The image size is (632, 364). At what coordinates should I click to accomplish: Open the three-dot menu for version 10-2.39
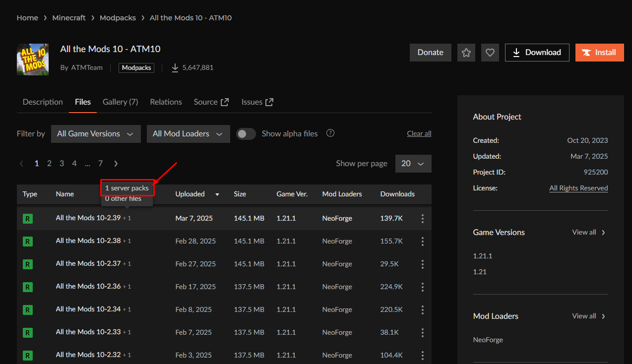click(423, 218)
